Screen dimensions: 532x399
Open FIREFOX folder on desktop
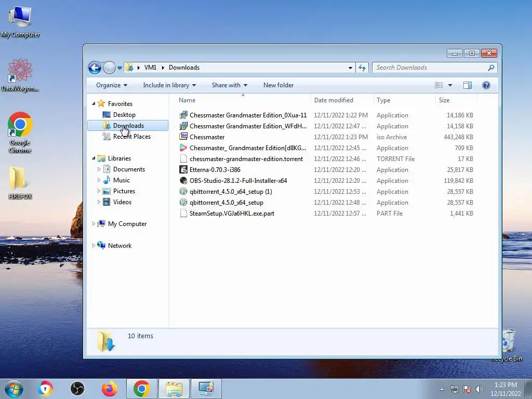coord(20,182)
